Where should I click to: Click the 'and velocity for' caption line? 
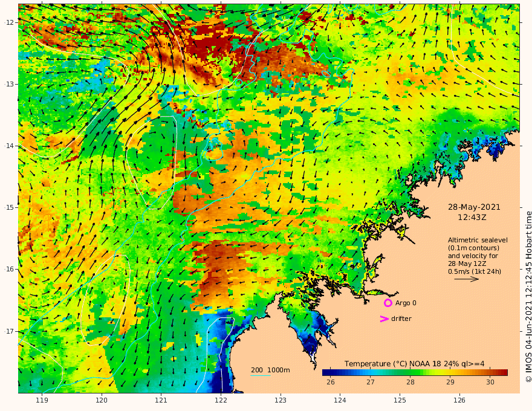473,256
